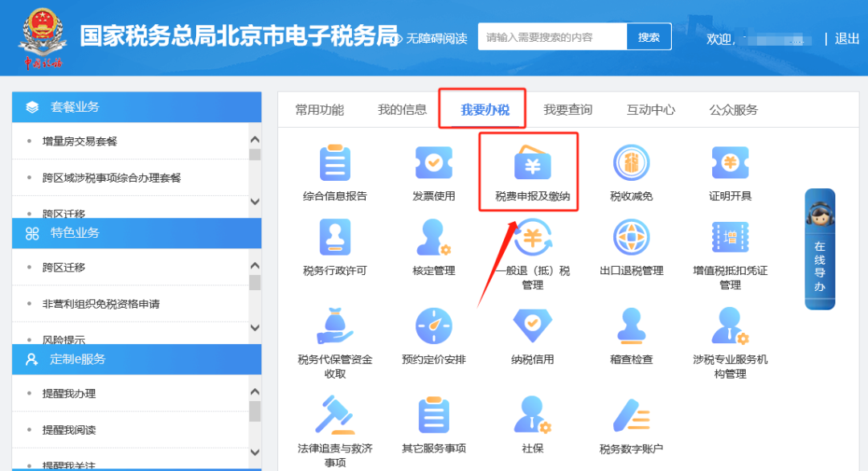Focus the search input box in header
This screenshot has height=471, width=868.
(x=552, y=37)
